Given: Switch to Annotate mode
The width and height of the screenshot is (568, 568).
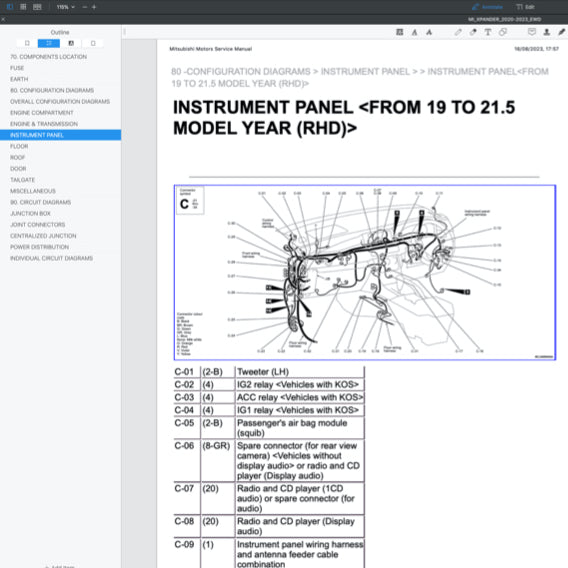Looking at the screenshot, I should (x=487, y=7).
